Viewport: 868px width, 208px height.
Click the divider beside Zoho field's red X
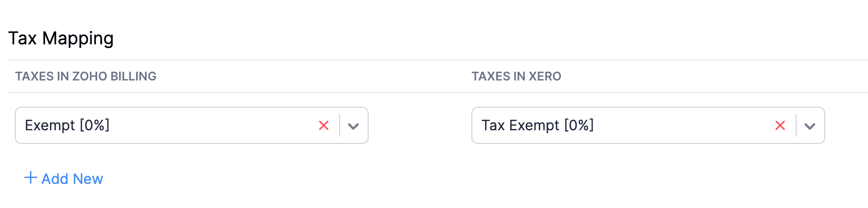pos(340,125)
